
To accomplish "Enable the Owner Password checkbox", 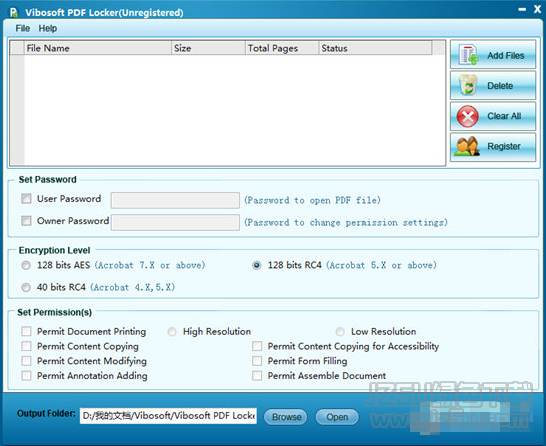I will [x=26, y=221].
